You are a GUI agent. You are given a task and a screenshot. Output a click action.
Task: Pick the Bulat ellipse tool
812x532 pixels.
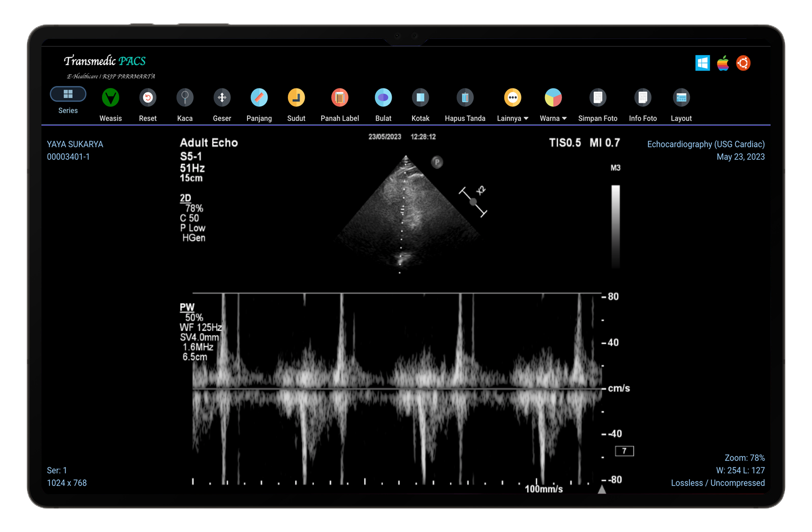pyautogui.click(x=383, y=98)
